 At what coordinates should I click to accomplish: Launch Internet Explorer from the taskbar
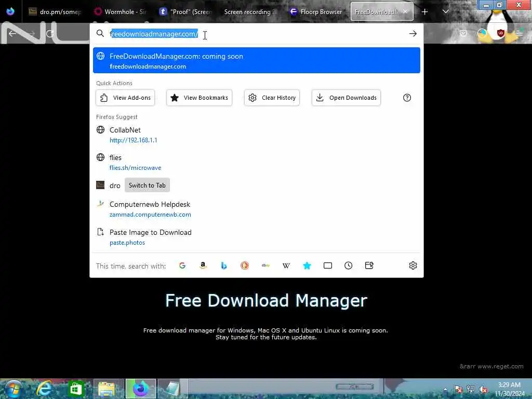pos(45,389)
